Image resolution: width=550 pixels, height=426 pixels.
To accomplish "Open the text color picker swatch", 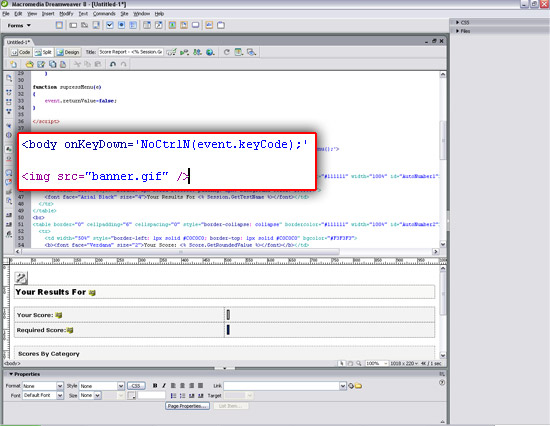I will (132, 395).
